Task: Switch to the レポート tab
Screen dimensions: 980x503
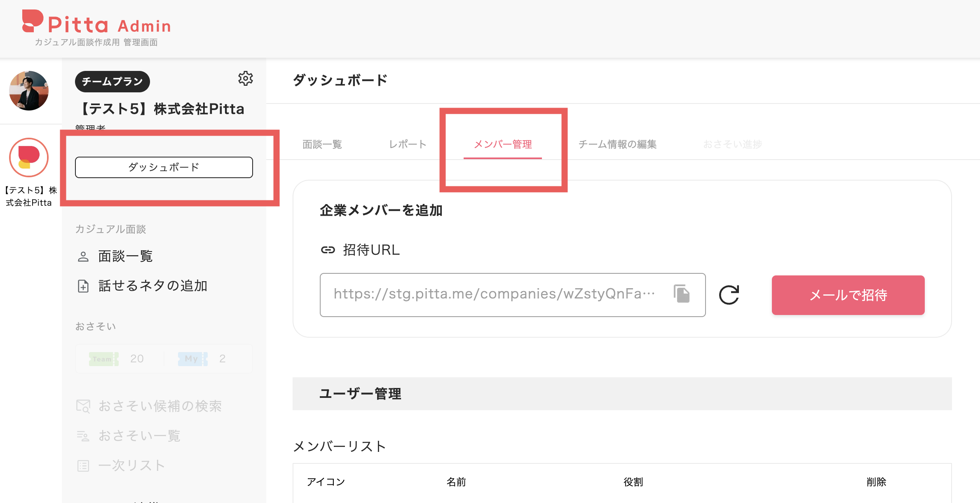Action: coord(407,144)
